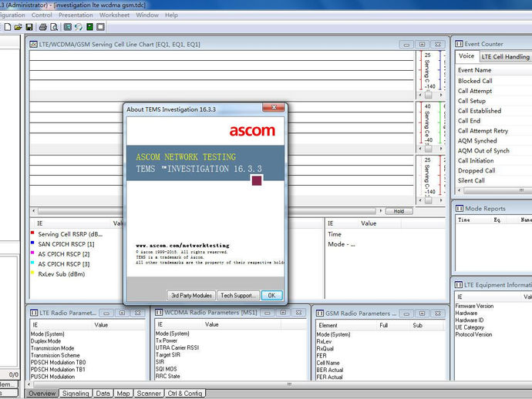Select the Map worksheet tab

(123, 394)
